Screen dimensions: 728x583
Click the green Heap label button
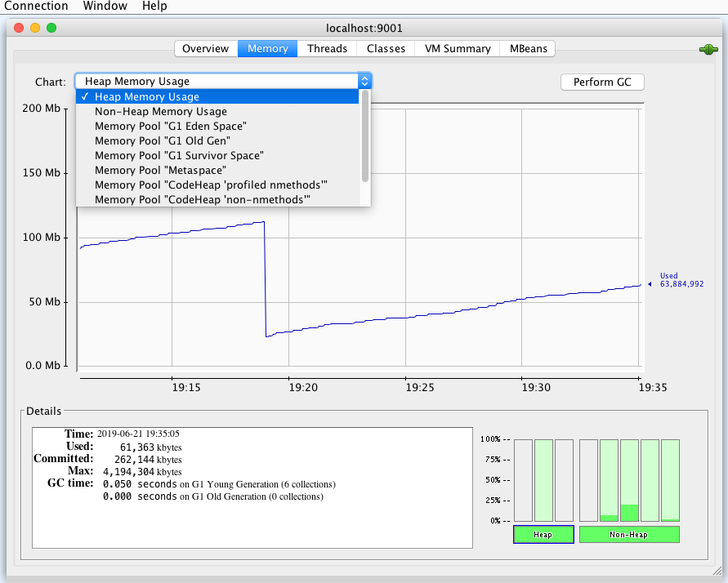[543, 535]
